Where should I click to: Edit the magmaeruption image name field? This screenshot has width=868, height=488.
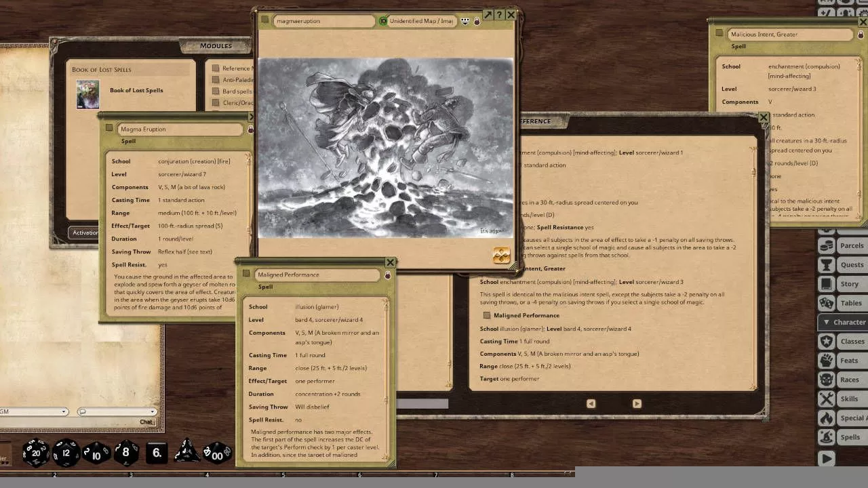[x=324, y=21]
